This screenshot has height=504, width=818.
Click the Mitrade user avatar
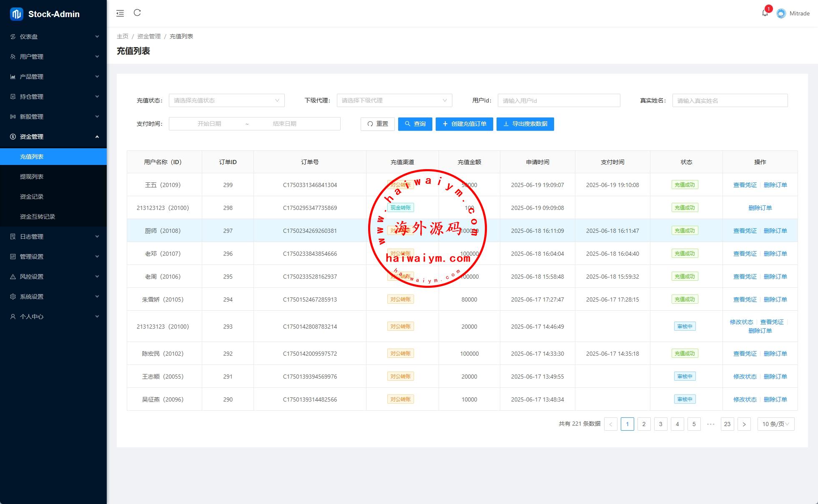coord(781,13)
